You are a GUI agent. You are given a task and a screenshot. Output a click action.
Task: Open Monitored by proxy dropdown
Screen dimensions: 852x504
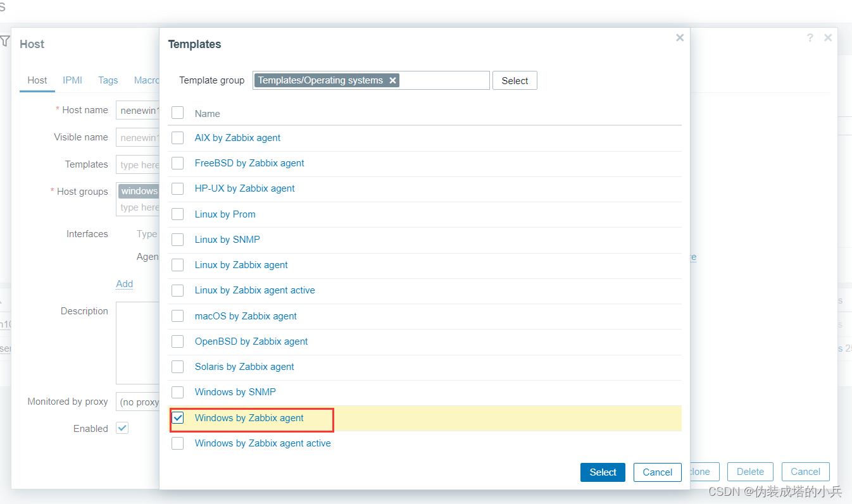[x=137, y=402]
